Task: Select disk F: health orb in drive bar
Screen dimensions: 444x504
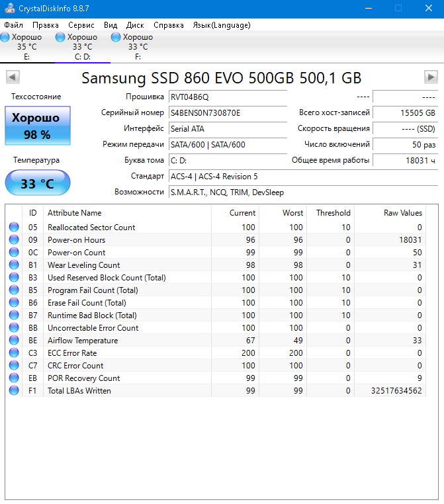Action: 116,38
